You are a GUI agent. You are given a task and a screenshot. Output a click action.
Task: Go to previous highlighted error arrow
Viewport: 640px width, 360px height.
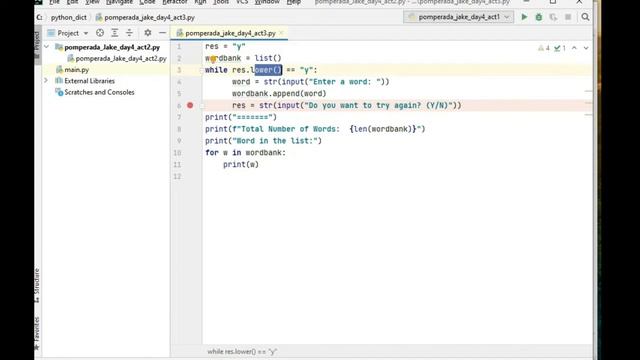tap(574, 48)
